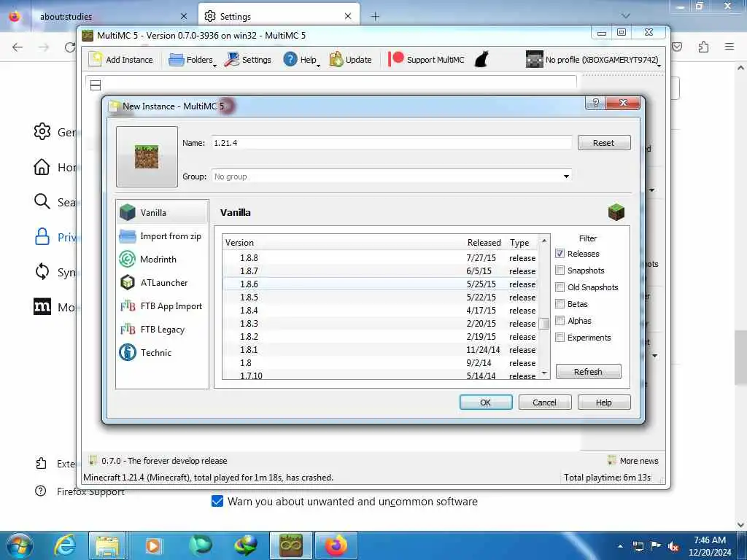The width and height of the screenshot is (747, 560).
Task: Open the Firefox hamburger menu
Action: [729, 47]
